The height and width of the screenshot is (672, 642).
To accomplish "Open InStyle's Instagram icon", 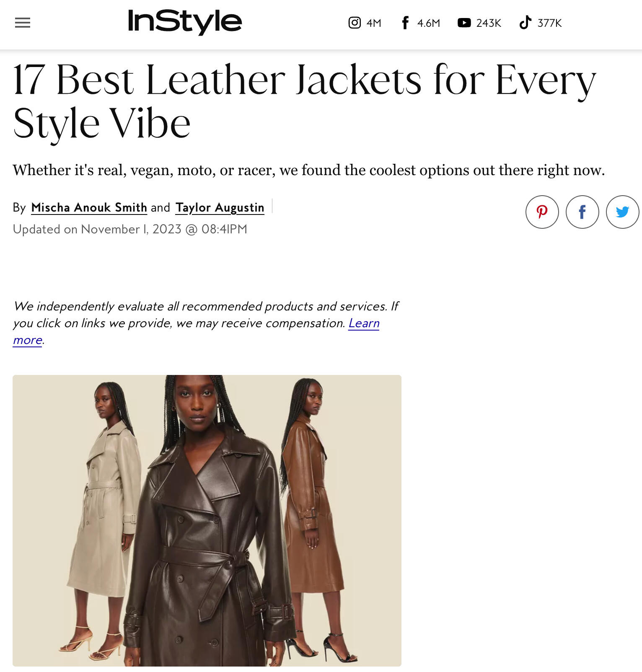I will (355, 23).
